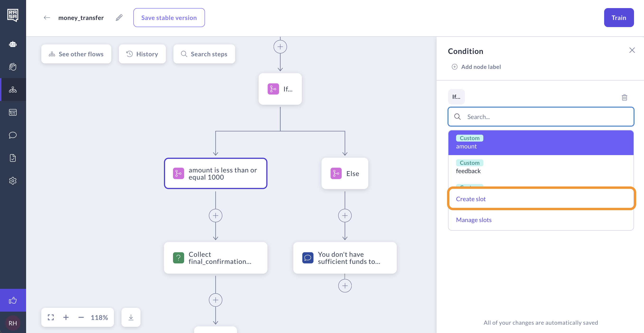Open the settings gear in sidebar
Viewport: 644px width, 333px height.
pyautogui.click(x=13, y=181)
